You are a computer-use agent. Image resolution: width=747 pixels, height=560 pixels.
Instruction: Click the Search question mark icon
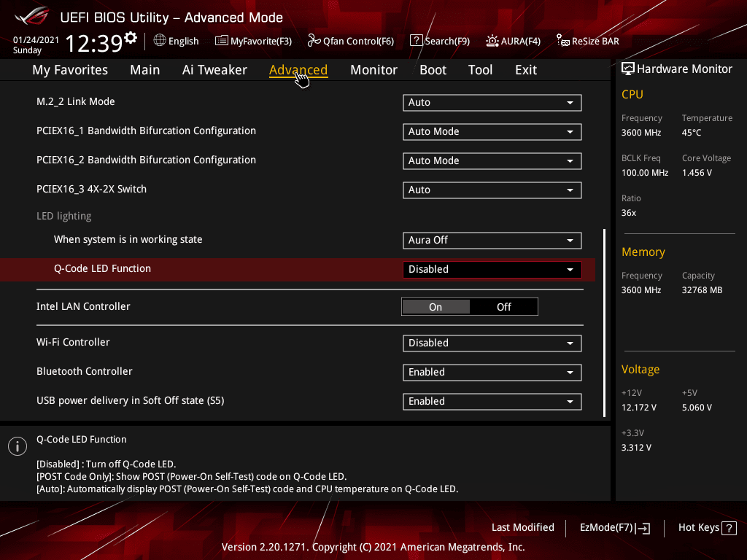point(416,41)
